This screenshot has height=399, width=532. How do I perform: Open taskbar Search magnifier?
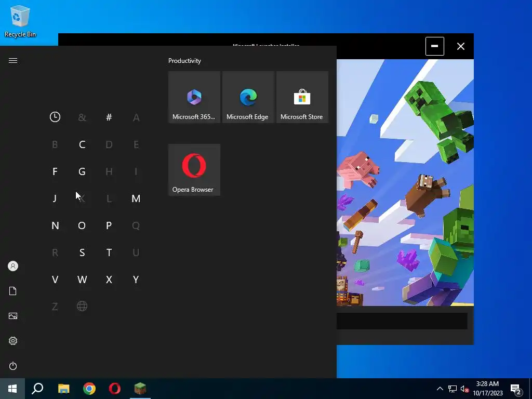pyautogui.click(x=37, y=389)
